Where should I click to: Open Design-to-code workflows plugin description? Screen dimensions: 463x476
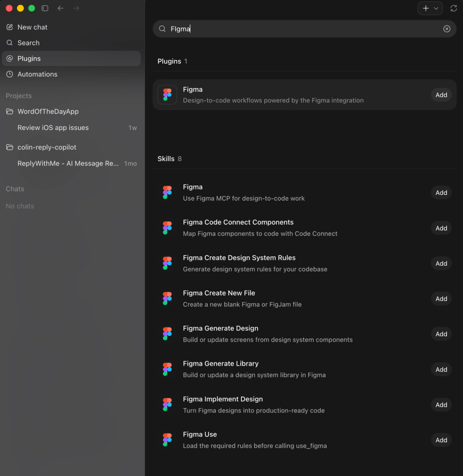pos(273,100)
